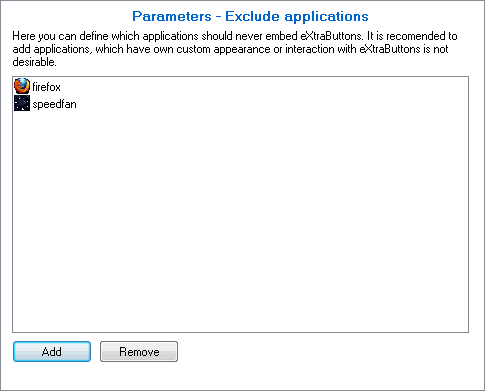485x391 pixels.
Task: Click the words Exclude applications in the title
Action: (297, 16)
